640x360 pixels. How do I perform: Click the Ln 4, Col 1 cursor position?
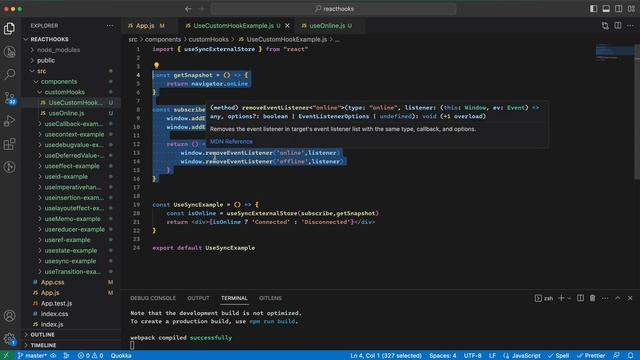[386, 356]
